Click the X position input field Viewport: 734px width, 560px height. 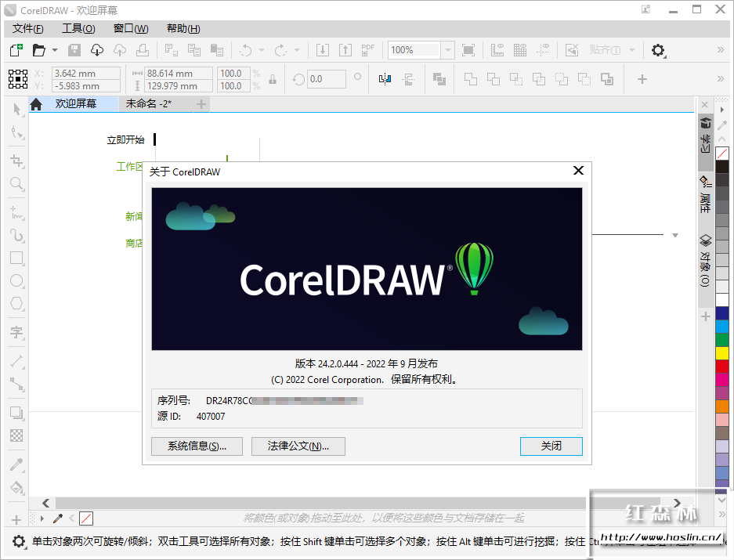tap(85, 73)
